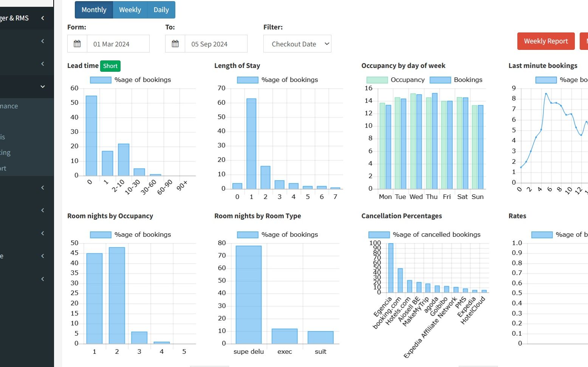Switch to the Weekly view tab
The height and width of the screenshot is (367, 588).
pos(130,10)
